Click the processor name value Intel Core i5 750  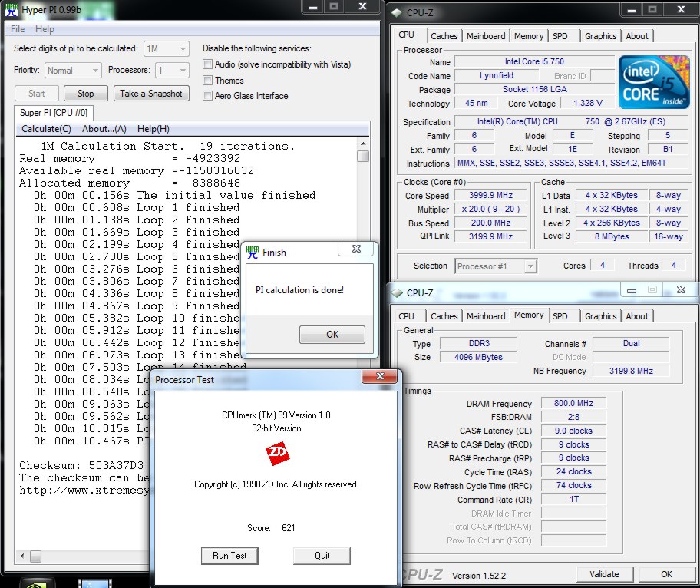click(534, 61)
